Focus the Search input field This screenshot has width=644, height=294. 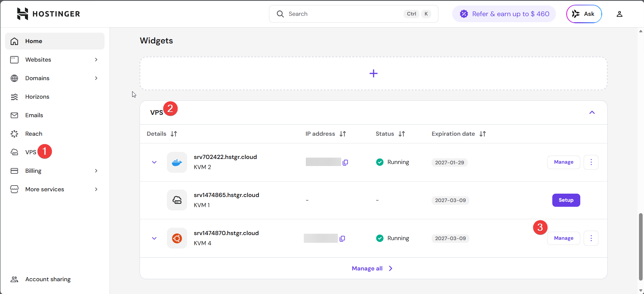click(x=354, y=14)
